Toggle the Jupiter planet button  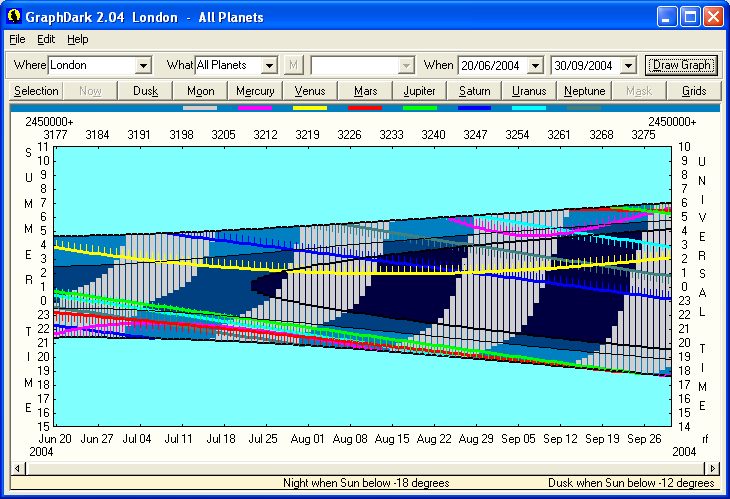pos(419,91)
